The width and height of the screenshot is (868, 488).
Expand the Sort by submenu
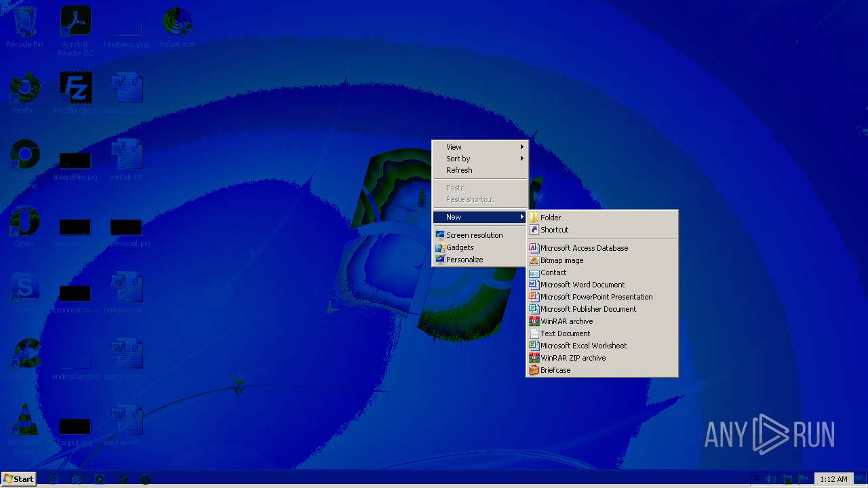point(480,159)
